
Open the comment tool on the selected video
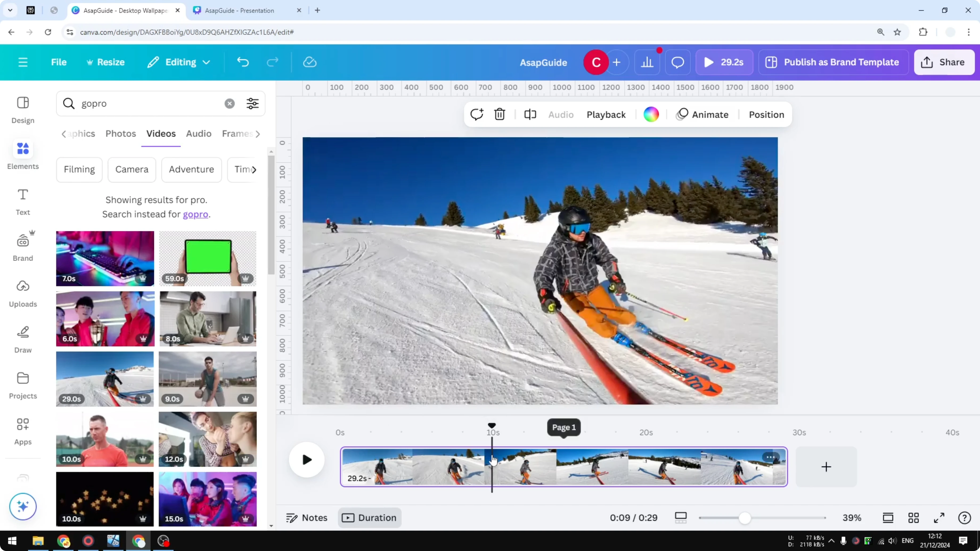[477, 114]
